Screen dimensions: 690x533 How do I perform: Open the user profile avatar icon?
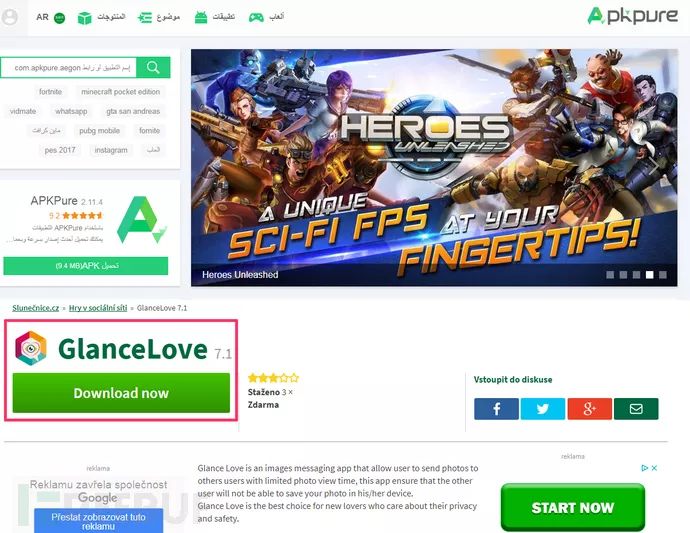(9, 17)
